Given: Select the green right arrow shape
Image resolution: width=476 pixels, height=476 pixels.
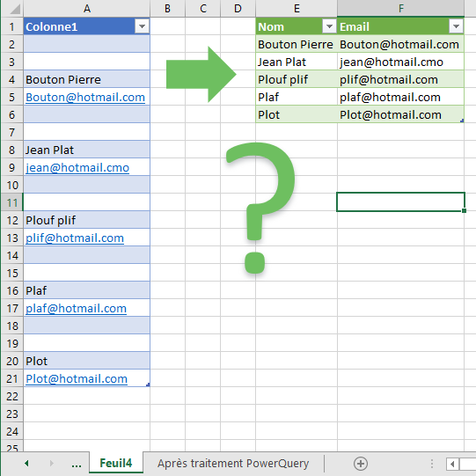Looking at the screenshot, I should tap(201, 75).
